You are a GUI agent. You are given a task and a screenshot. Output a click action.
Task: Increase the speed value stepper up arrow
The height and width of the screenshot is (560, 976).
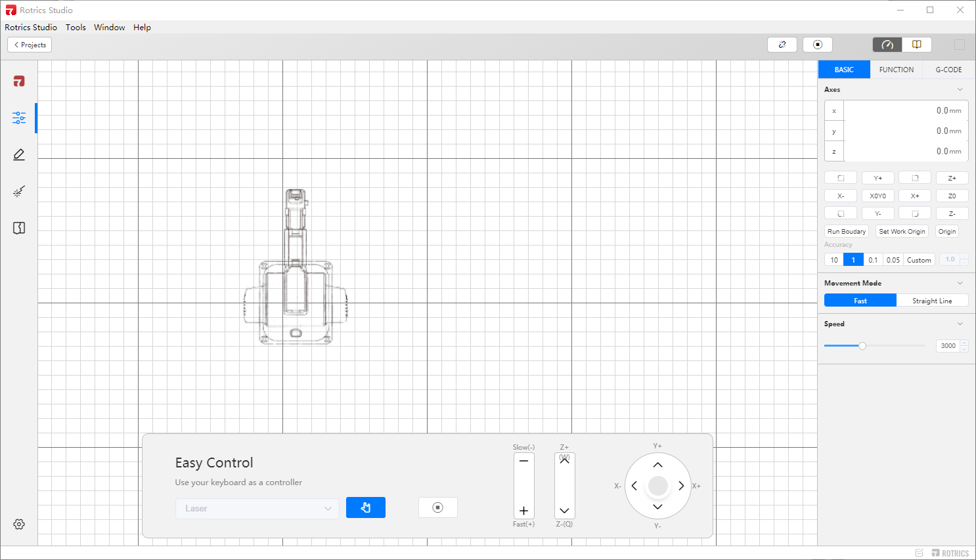(x=964, y=343)
